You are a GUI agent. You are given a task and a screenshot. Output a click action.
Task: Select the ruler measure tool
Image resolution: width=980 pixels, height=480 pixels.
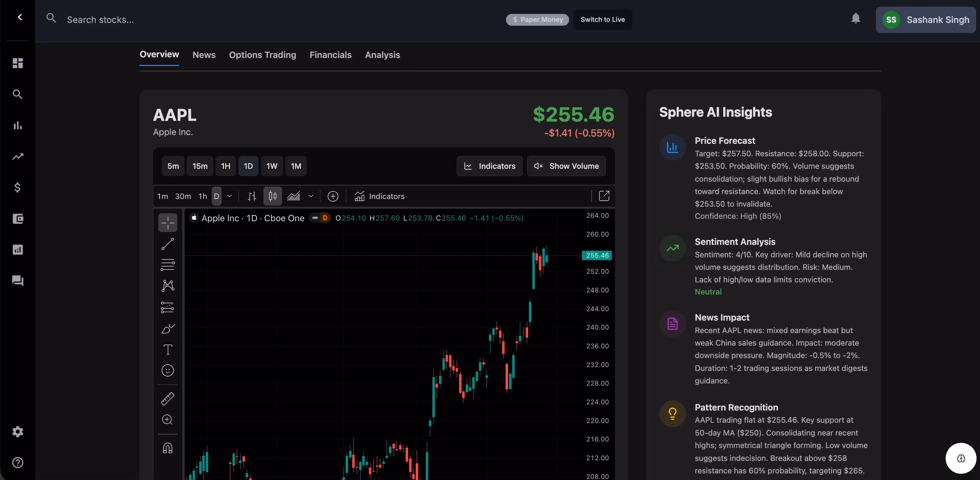(x=168, y=398)
